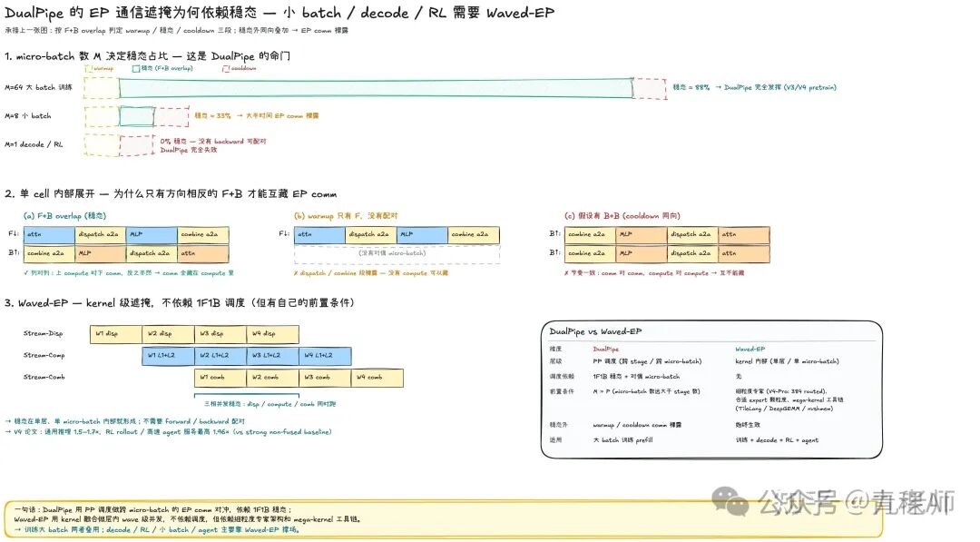Click the 'M=64 大 batch 训练' row label
The width and height of the screenshot is (980, 542).
click(38, 87)
